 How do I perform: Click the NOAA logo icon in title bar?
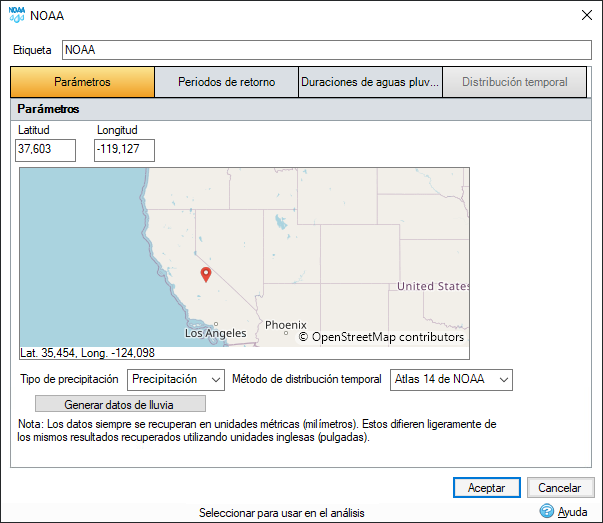click(17, 15)
